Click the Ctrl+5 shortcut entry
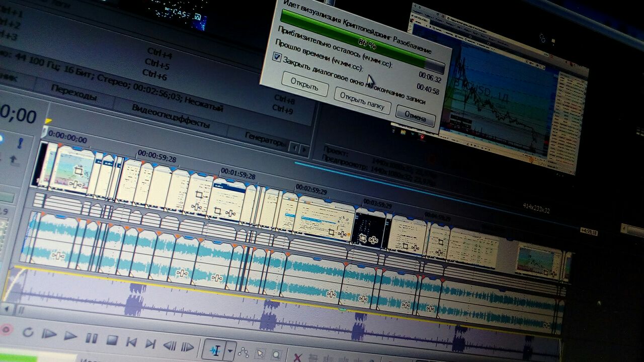 [157, 63]
